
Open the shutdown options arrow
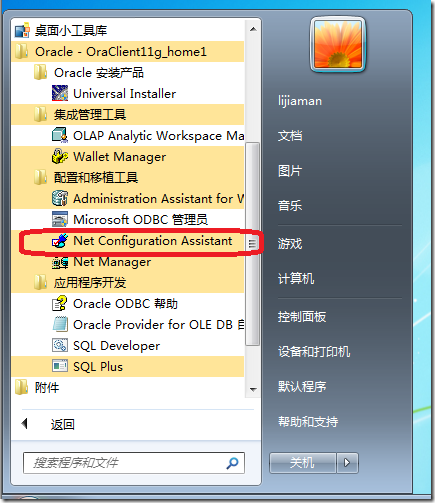[x=347, y=463]
